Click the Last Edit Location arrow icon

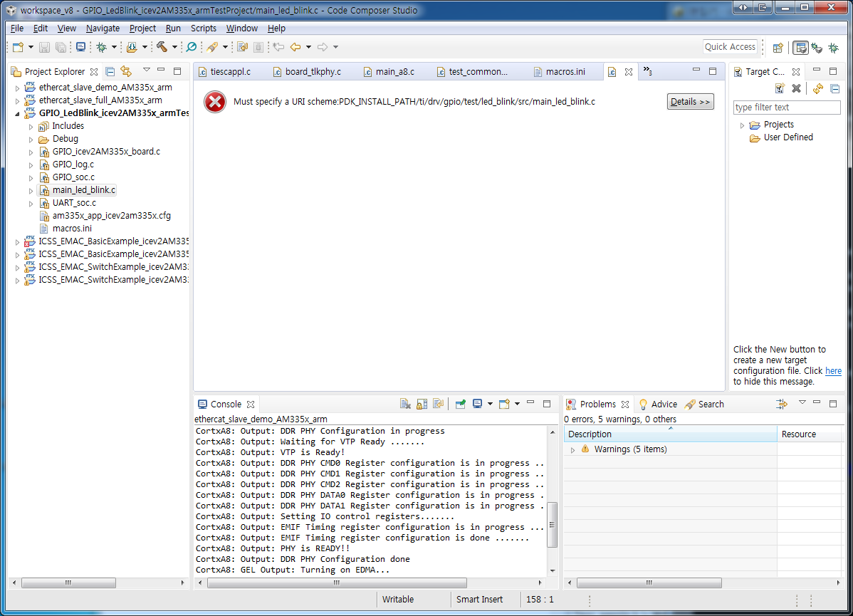tap(278, 47)
